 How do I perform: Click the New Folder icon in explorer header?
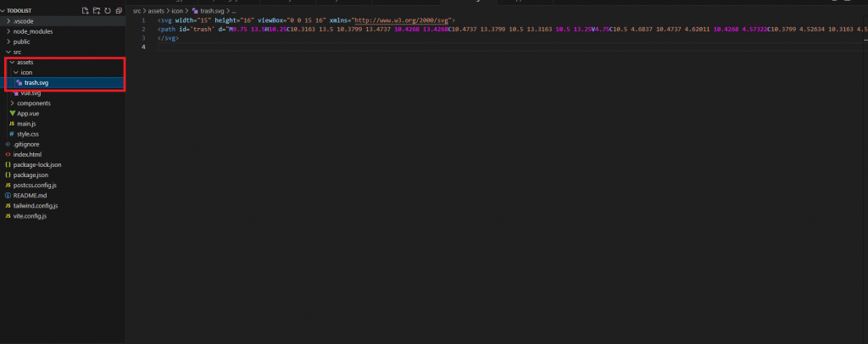click(97, 10)
